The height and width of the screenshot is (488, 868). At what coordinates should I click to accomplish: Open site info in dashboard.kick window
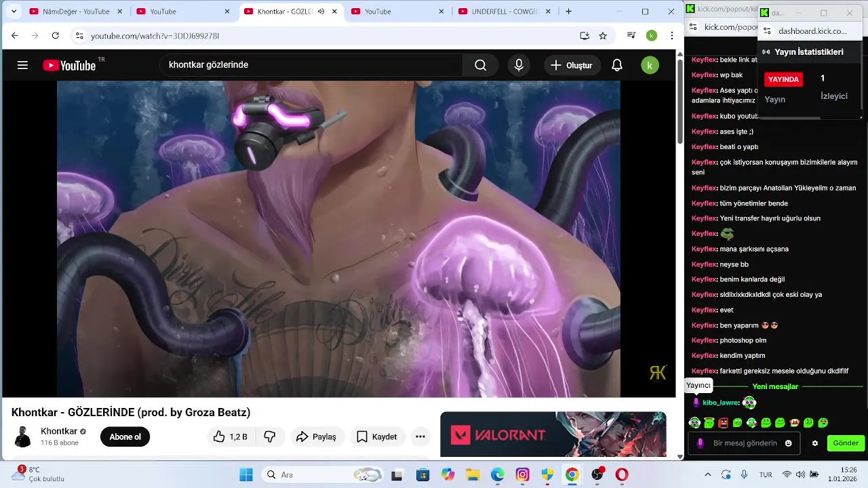pyautogui.click(x=767, y=31)
